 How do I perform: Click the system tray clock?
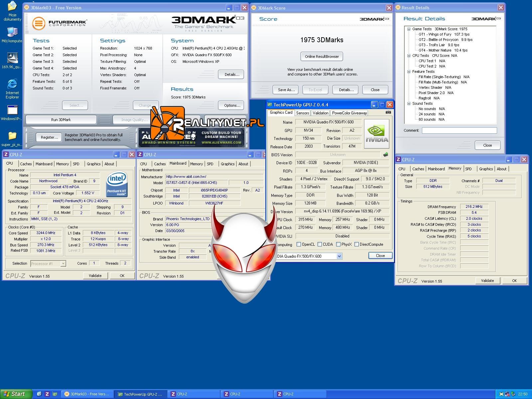coord(523,394)
